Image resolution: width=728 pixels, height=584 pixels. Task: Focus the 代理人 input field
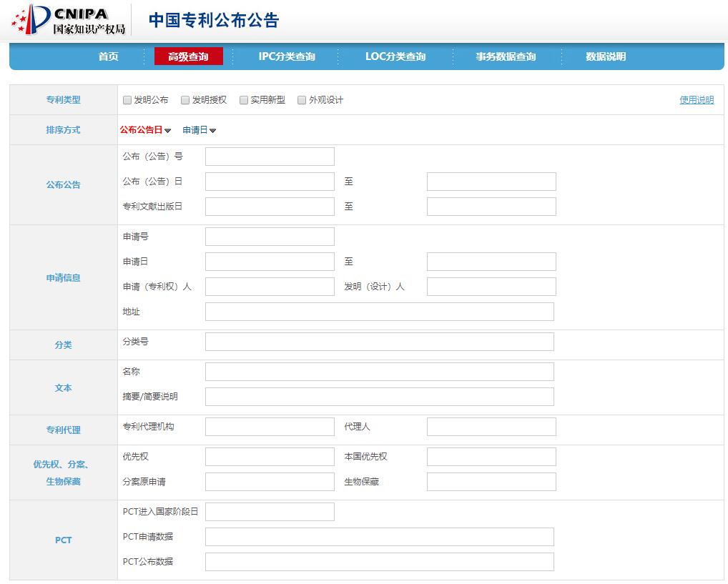[491, 427]
